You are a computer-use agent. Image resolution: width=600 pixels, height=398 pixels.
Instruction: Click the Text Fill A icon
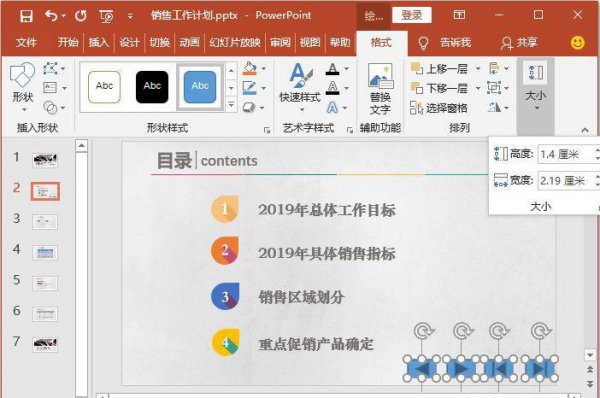pyautogui.click(x=333, y=69)
